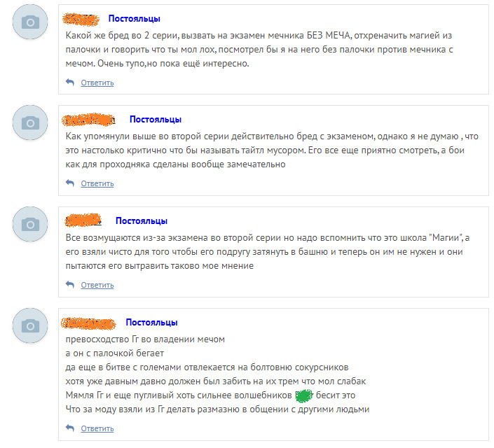The height and width of the screenshot is (448, 494).
Task: Click avatar icon of comment starting "Какой же бред"
Action: [30, 22]
